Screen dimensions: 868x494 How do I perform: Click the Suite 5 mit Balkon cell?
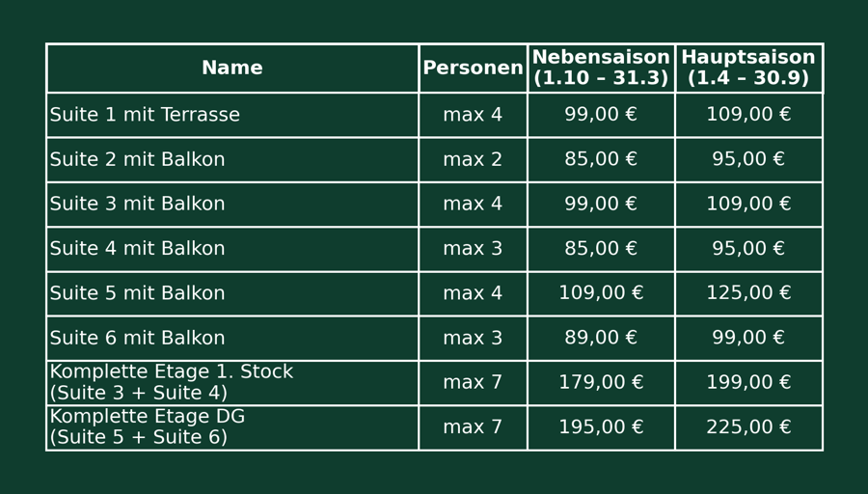[x=137, y=293]
